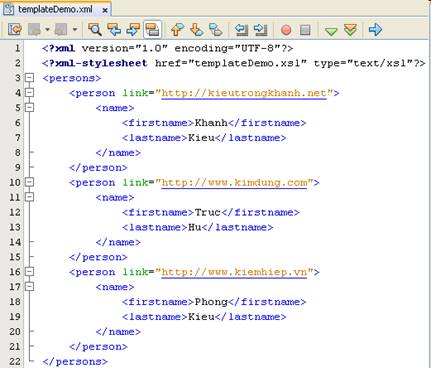Click the link attribute on line 10
Screen dimensions: 431x368
pos(135,183)
